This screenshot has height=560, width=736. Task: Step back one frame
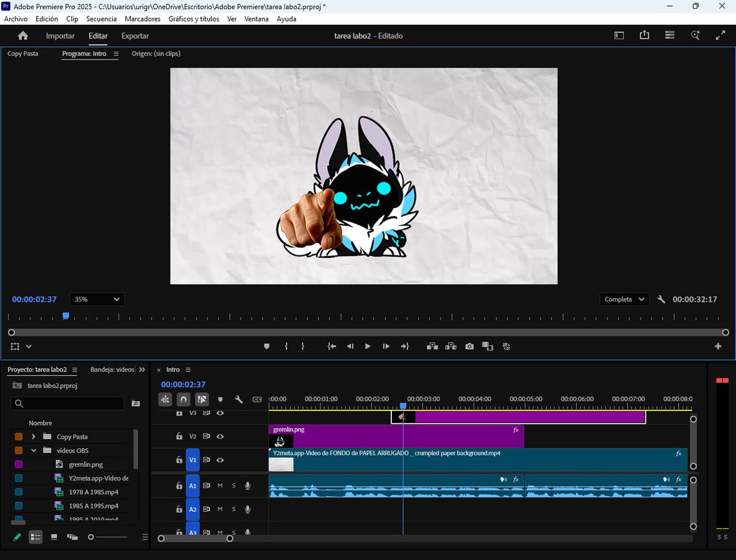tap(350, 347)
